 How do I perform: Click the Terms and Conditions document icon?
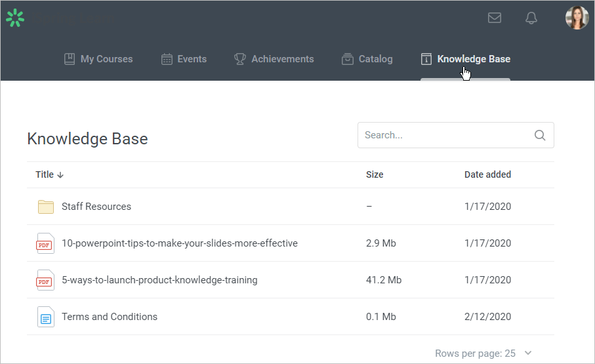pos(45,317)
